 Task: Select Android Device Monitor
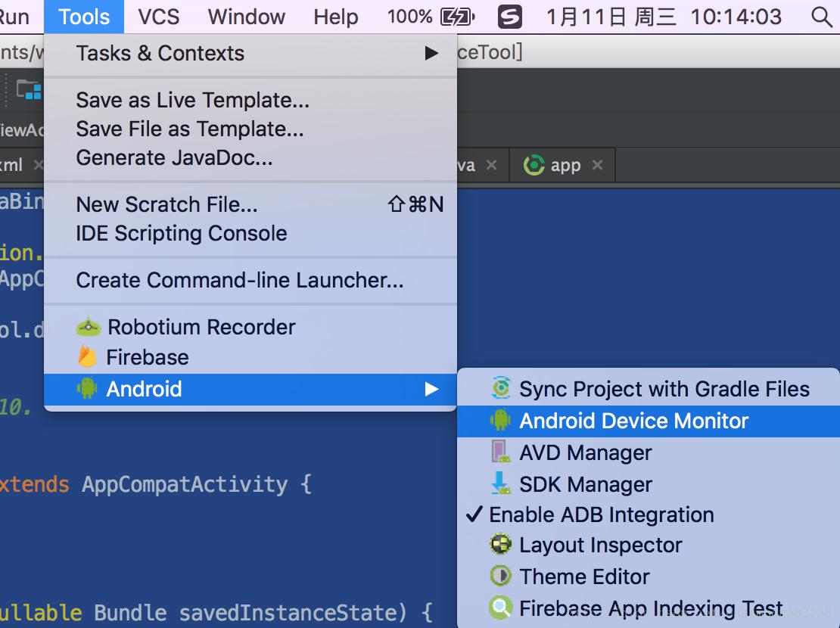633,421
